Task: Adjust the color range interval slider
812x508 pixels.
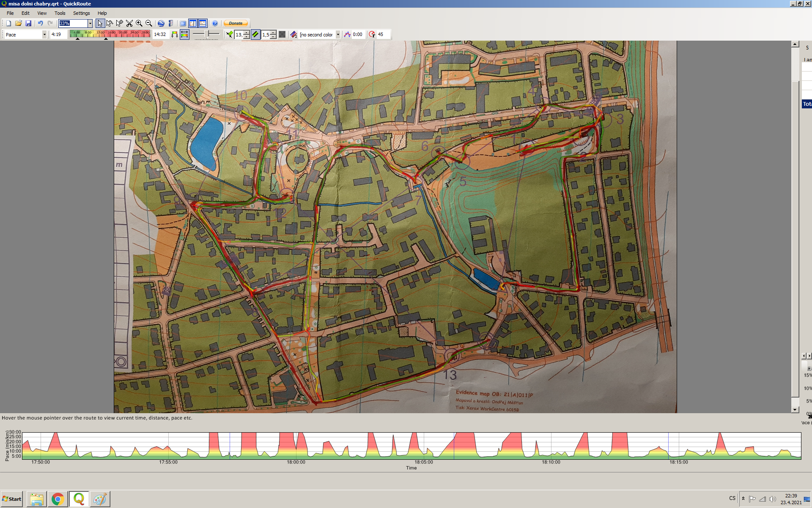Action: tap(206, 34)
